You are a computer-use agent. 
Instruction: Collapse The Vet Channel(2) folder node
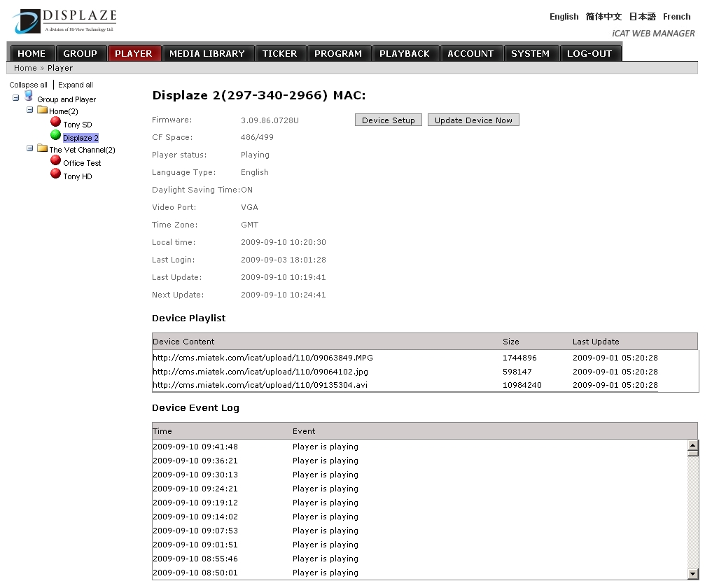tap(30, 148)
